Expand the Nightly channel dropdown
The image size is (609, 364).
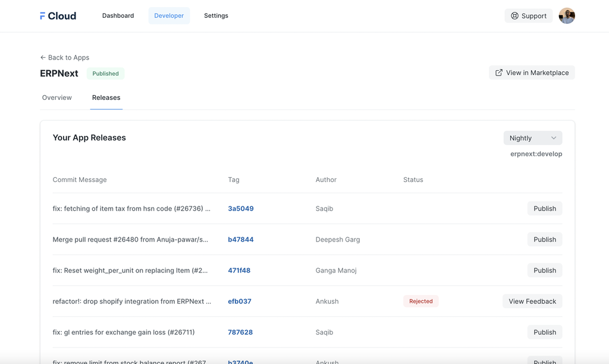(532, 138)
